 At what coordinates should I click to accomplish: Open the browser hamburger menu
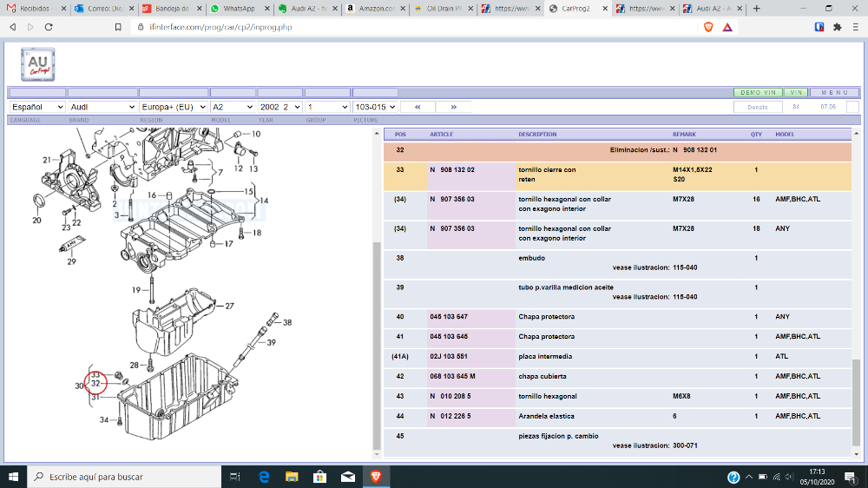coord(855,27)
